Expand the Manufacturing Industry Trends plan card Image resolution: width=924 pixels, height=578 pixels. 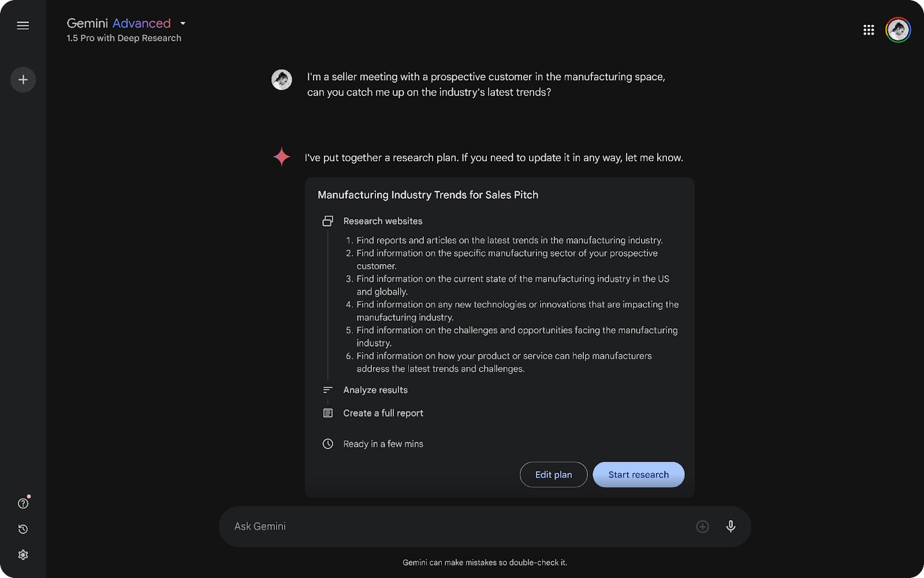[427, 195]
